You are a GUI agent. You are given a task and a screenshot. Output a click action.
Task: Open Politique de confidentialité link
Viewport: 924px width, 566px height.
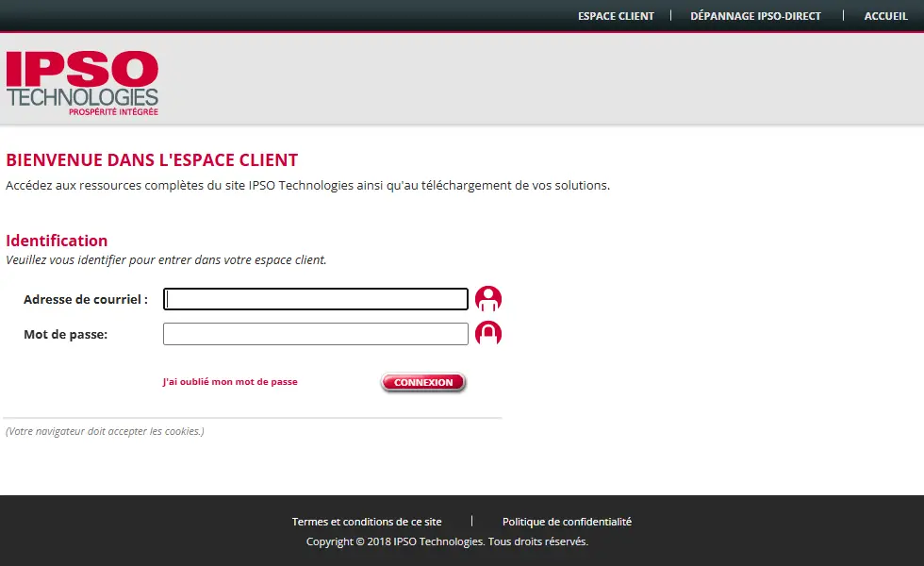tap(567, 522)
